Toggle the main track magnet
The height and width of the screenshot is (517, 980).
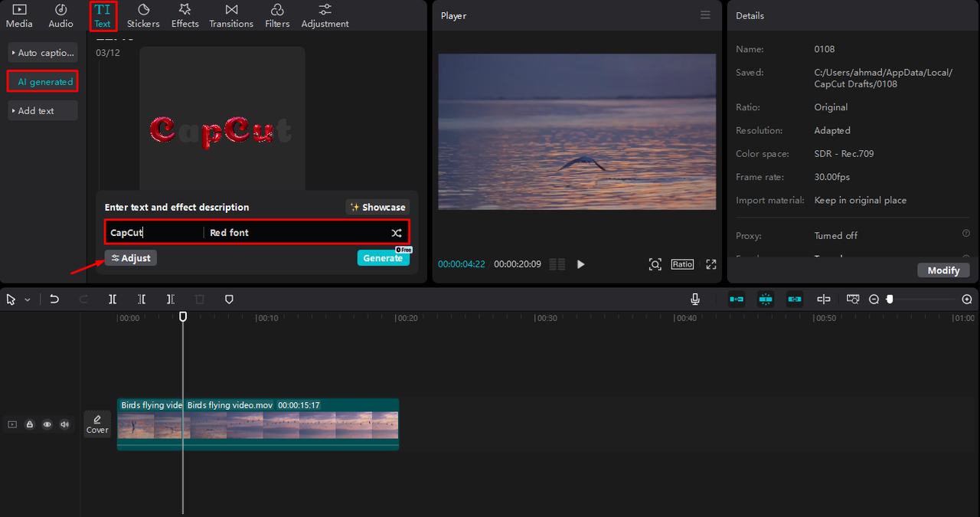point(737,299)
